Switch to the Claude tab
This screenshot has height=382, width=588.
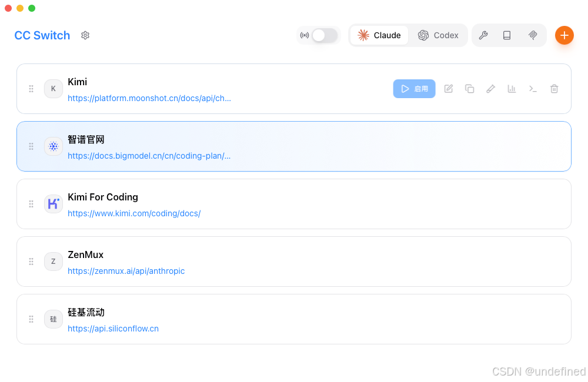click(x=379, y=35)
